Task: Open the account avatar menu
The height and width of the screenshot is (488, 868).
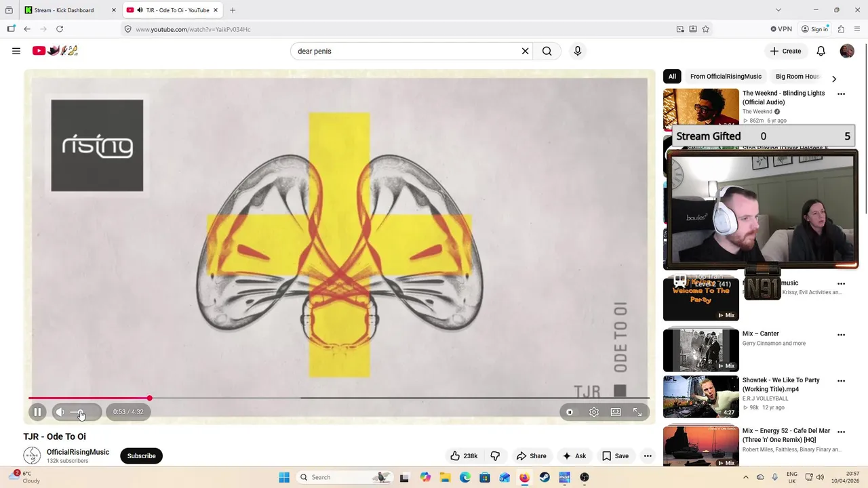Action: point(847,51)
